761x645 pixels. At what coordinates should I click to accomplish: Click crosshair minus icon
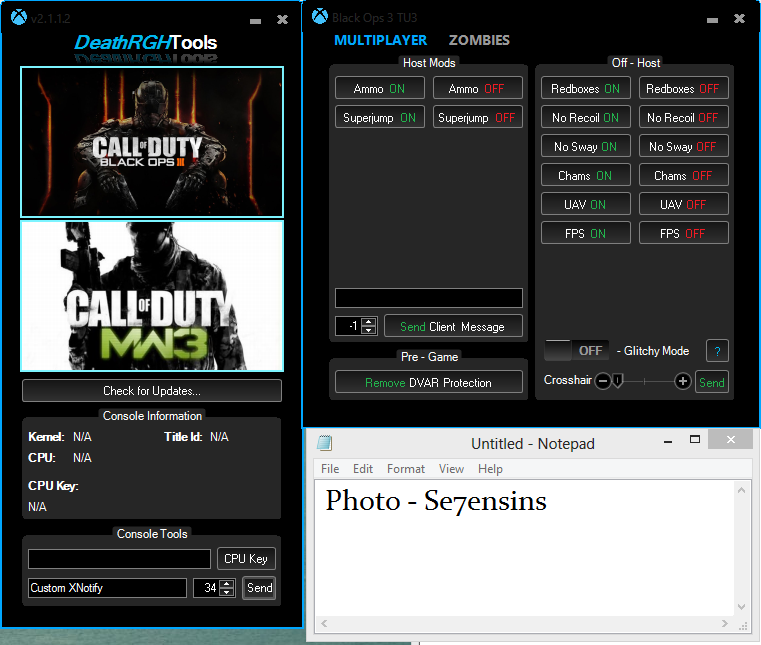tap(603, 381)
